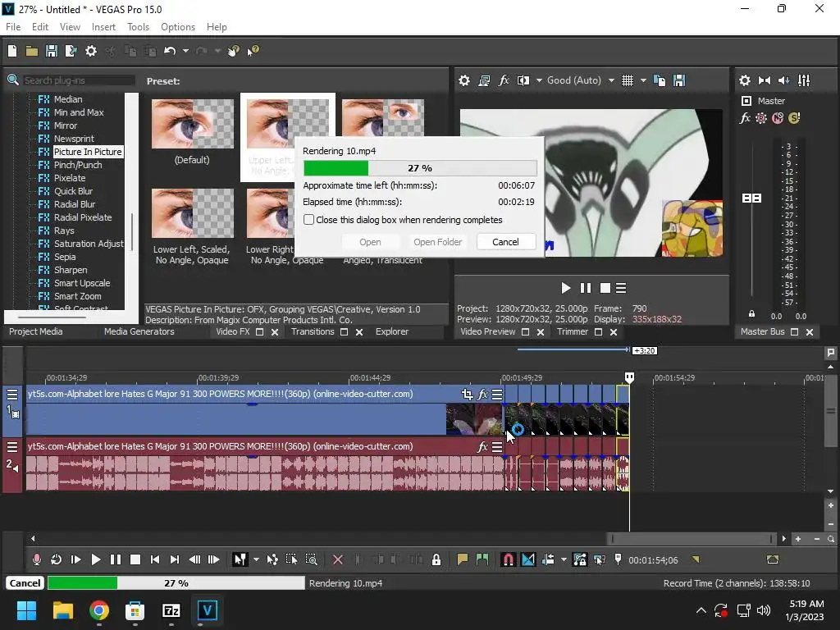Stop the playback in the transport bar
This screenshot has height=630, width=840.
click(x=135, y=559)
